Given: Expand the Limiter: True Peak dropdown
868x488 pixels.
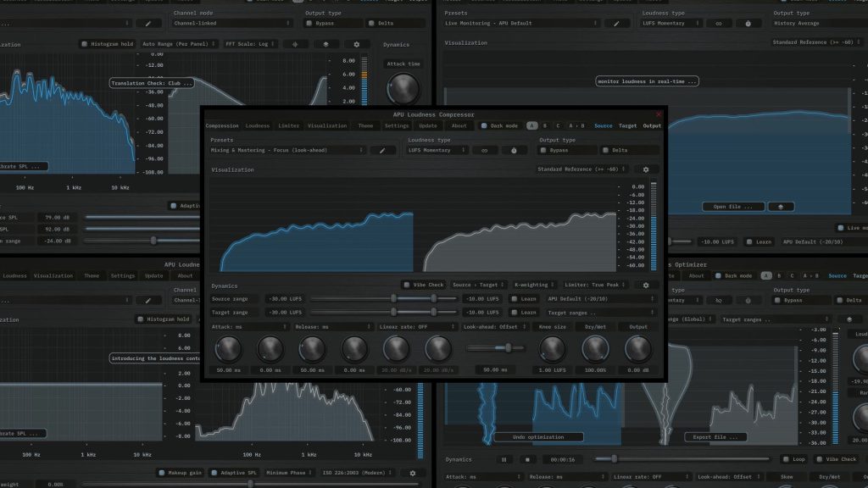Looking at the screenshot, I should pos(593,286).
